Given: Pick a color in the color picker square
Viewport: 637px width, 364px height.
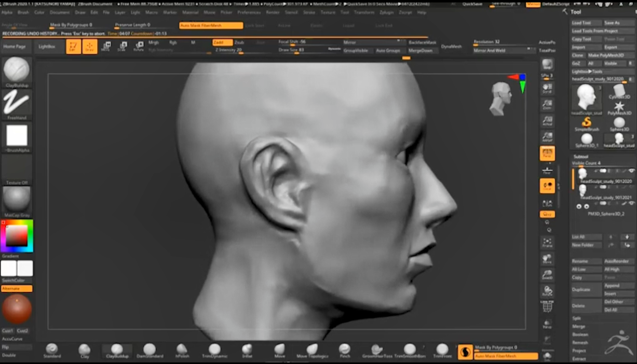Looking at the screenshot, I should point(17,235).
